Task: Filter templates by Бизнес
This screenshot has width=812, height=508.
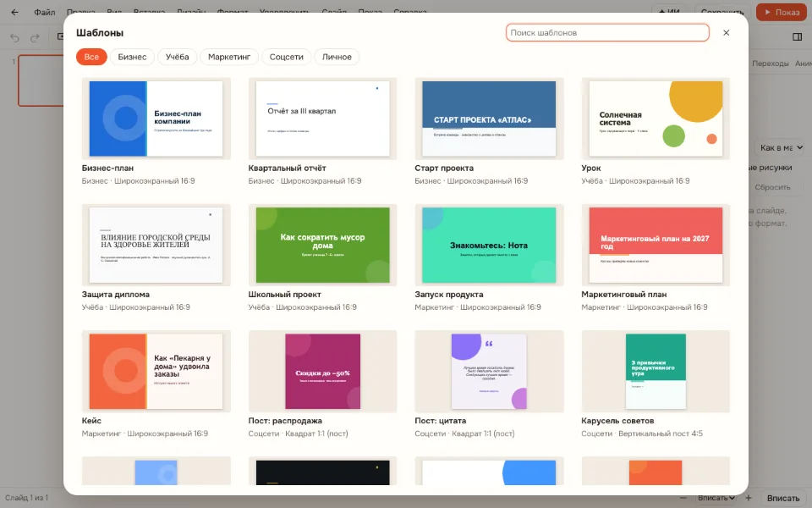Action: point(132,57)
